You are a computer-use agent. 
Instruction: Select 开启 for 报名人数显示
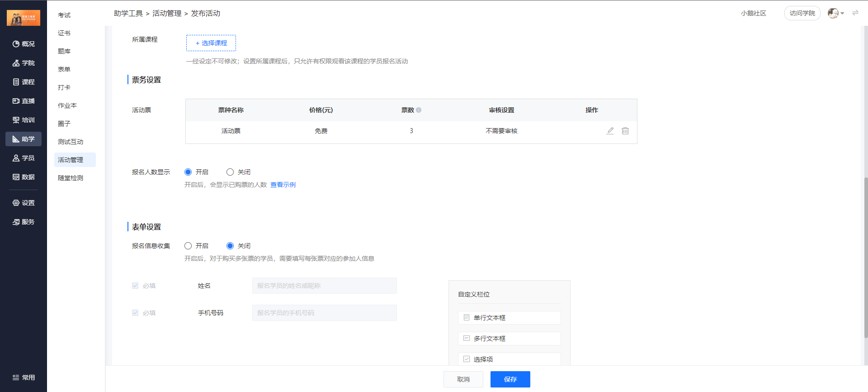coord(188,172)
